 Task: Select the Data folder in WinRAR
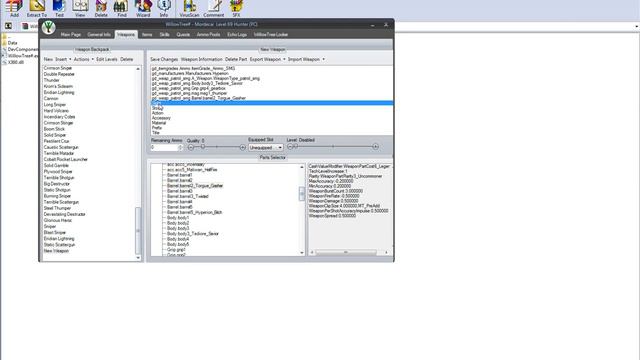12,43
